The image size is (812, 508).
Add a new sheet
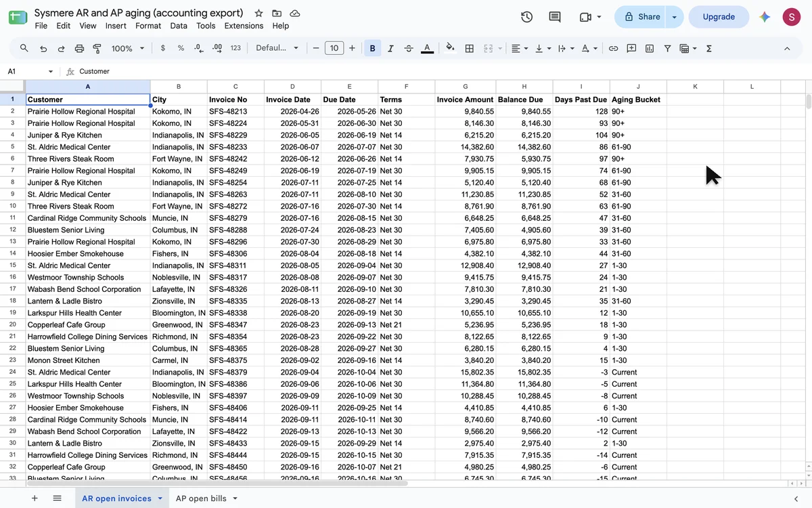(x=35, y=499)
